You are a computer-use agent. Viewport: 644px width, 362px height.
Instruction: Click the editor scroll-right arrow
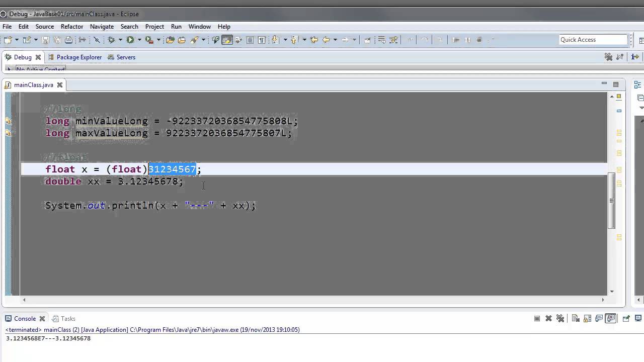coord(603,300)
